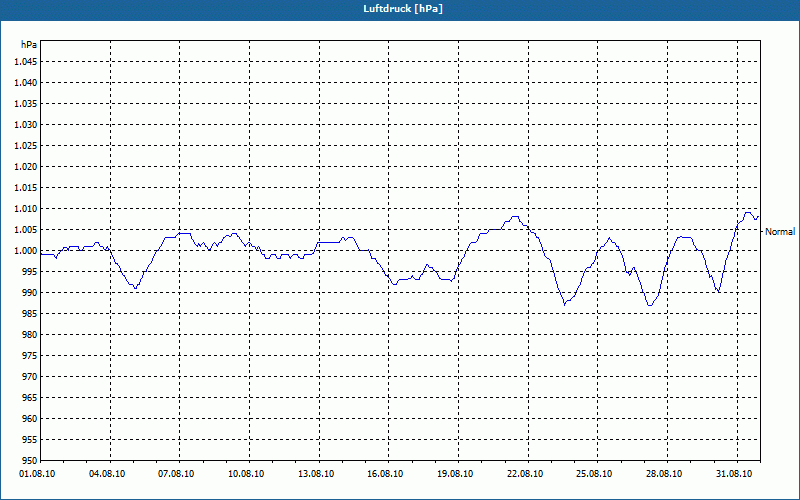Image resolution: width=800 pixels, height=500 pixels.
Task: Click the "Normal" pressure marker label
Action: point(780,232)
